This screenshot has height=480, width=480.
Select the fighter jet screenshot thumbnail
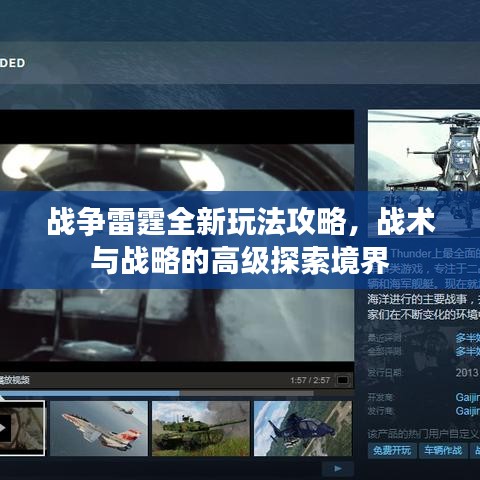[99, 428]
